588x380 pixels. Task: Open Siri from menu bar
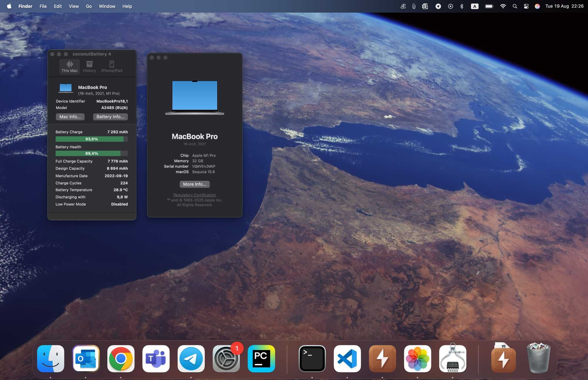point(537,6)
